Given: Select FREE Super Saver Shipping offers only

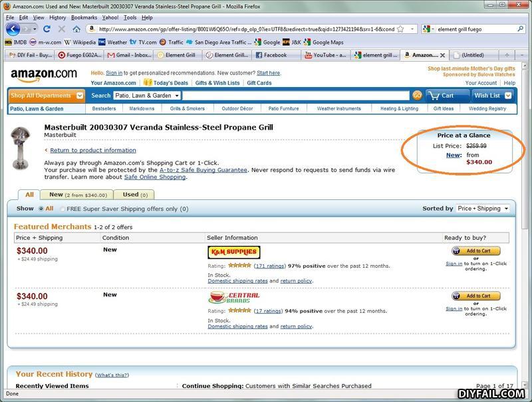Looking at the screenshot, I should tap(63, 209).
